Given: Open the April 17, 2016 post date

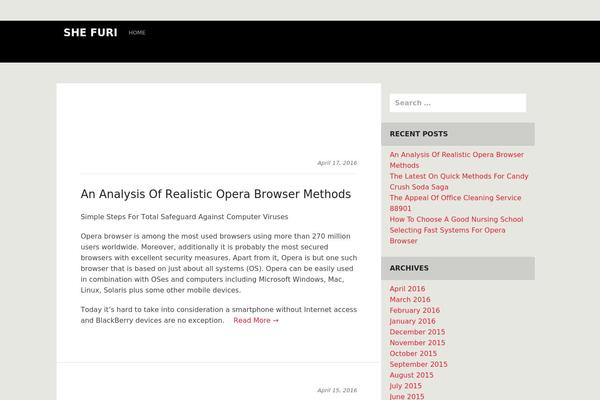Looking at the screenshot, I should point(337,163).
